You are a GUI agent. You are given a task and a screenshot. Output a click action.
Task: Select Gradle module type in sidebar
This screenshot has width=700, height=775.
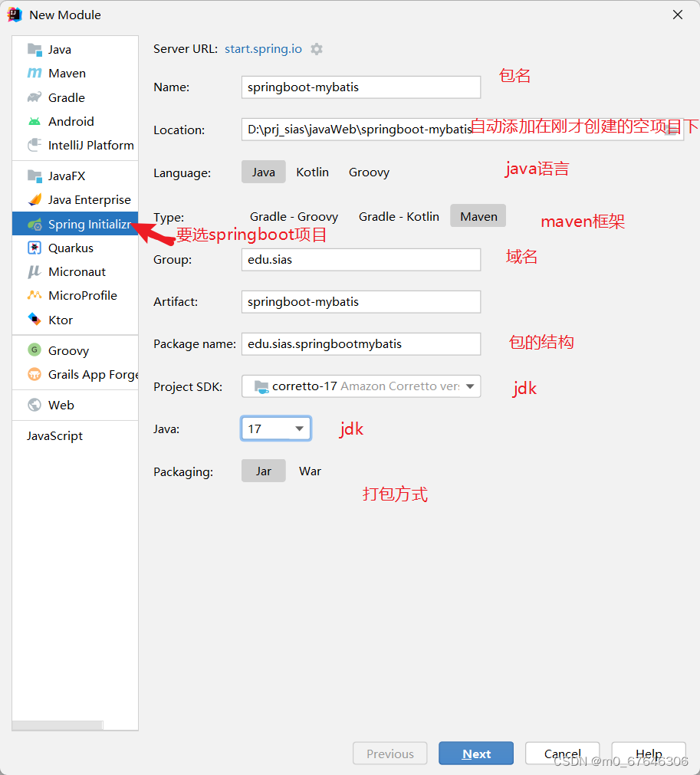[x=75, y=97]
